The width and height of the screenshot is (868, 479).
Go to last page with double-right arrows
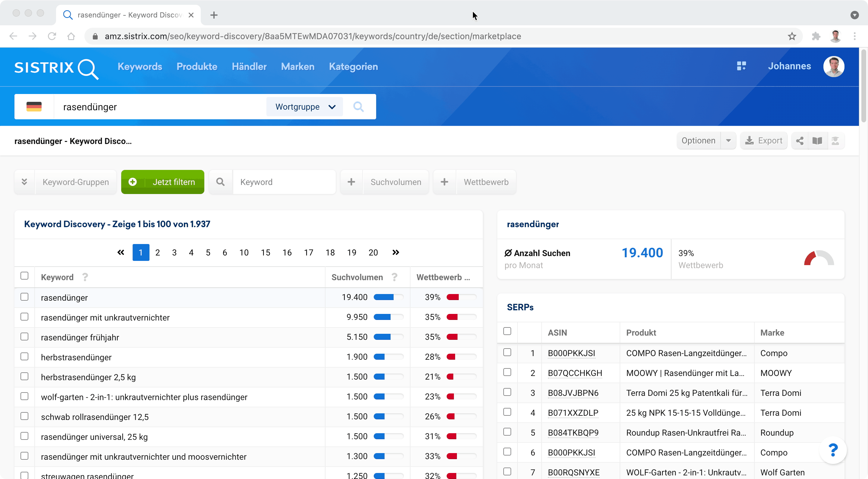(396, 252)
